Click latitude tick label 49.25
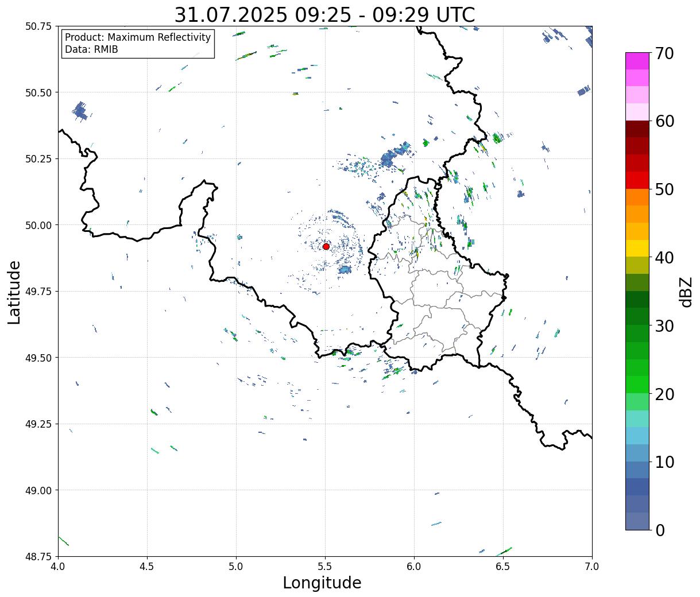This screenshot has width=700, height=597. tap(38, 424)
